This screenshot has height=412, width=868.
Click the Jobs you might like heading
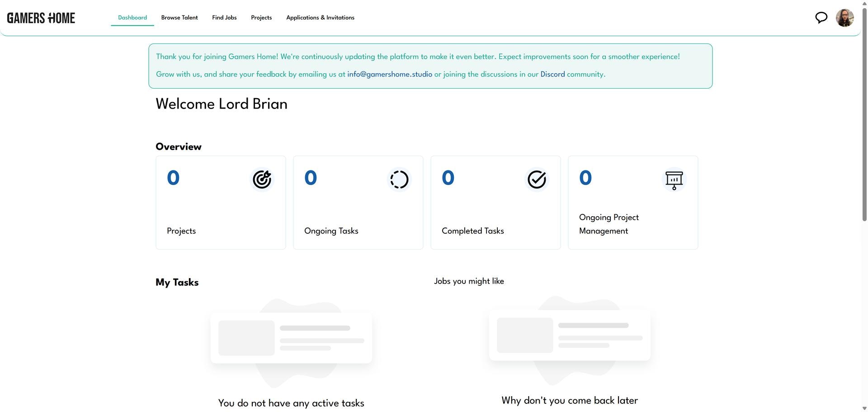[x=469, y=281]
